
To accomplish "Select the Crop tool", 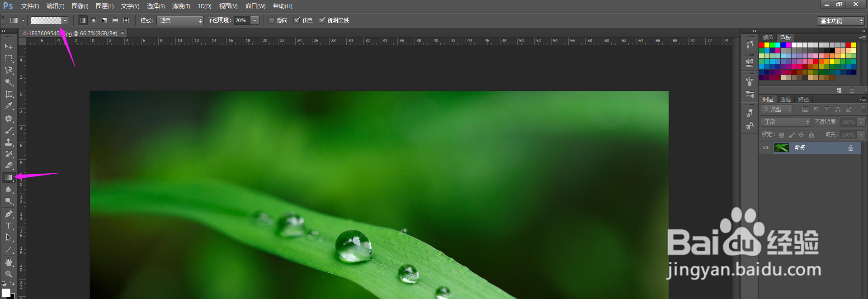I will pyautogui.click(x=9, y=94).
